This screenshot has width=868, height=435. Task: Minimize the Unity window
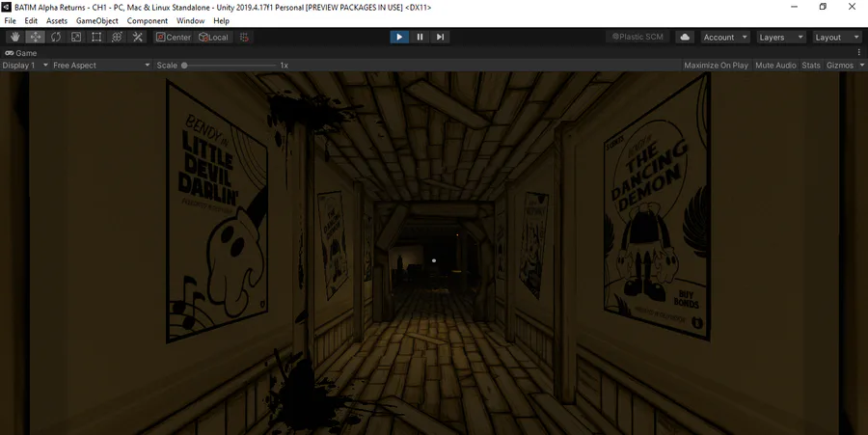(795, 7)
